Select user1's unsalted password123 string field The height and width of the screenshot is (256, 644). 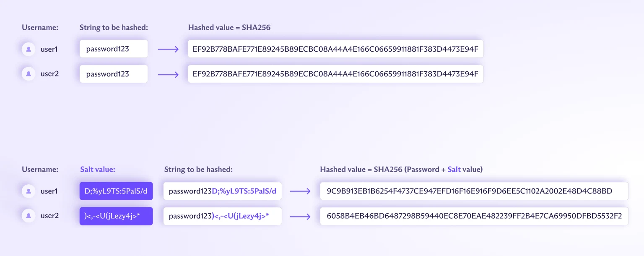(x=114, y=49)
